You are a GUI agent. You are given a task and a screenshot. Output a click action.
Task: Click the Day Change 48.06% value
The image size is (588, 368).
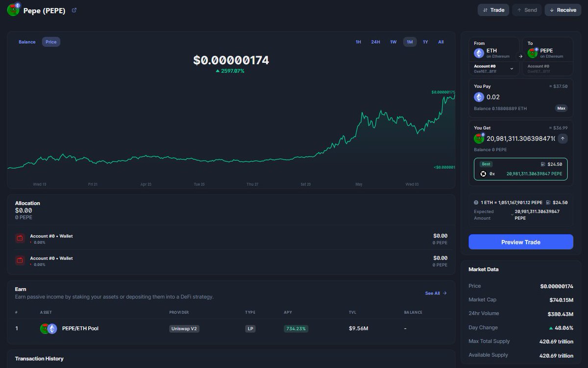pos(561,327)
